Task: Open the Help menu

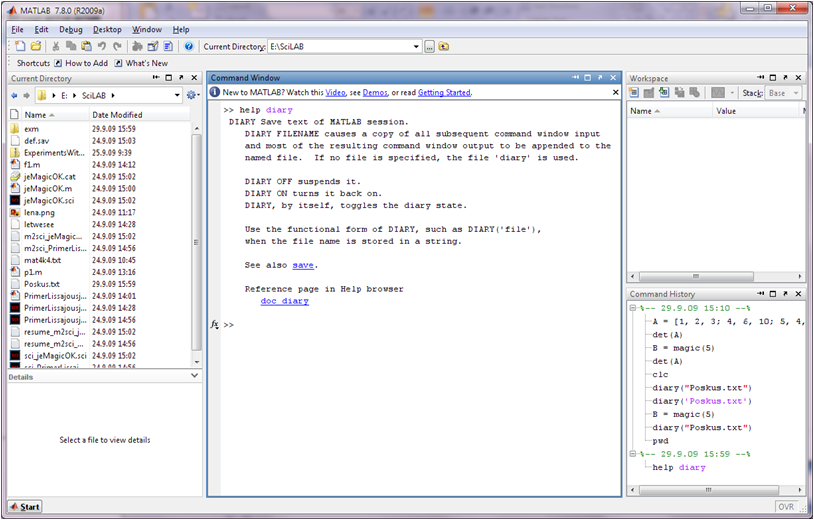Action: [x=181, y=30]
